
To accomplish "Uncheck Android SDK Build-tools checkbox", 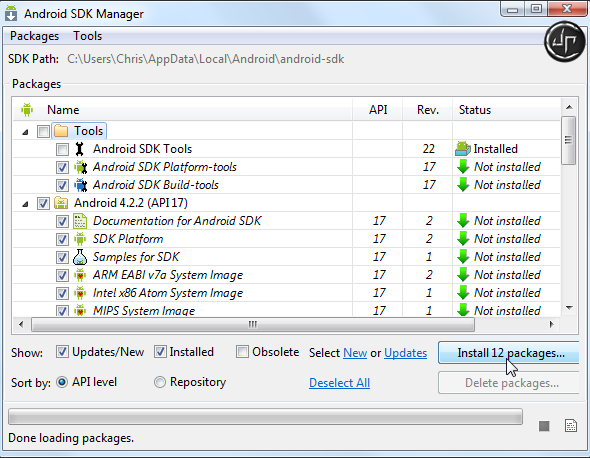I will [62, 186].
